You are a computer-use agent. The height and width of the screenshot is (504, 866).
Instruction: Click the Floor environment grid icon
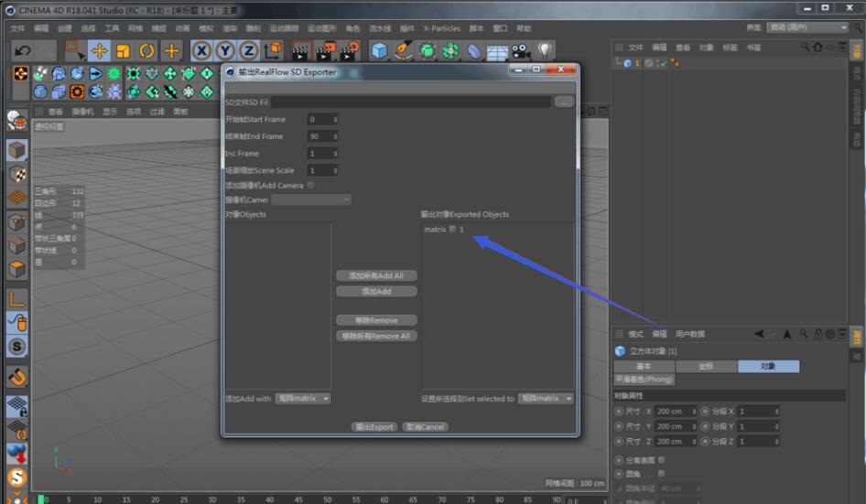497,52
